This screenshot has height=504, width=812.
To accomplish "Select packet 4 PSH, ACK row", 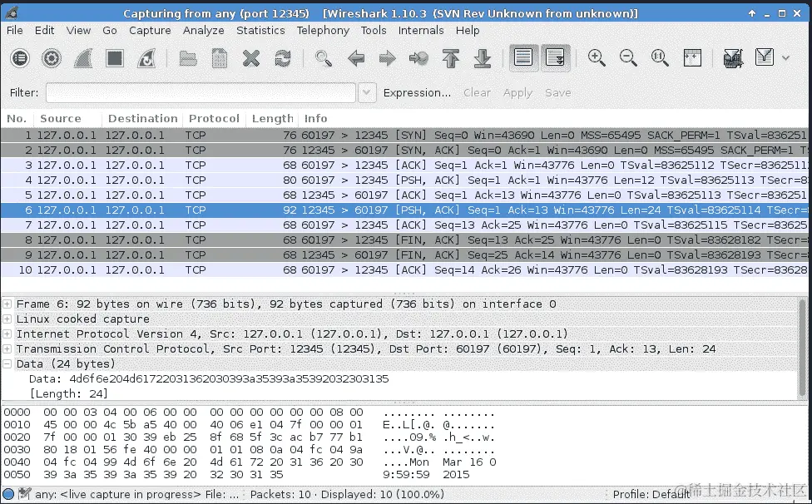I will 404,180.
